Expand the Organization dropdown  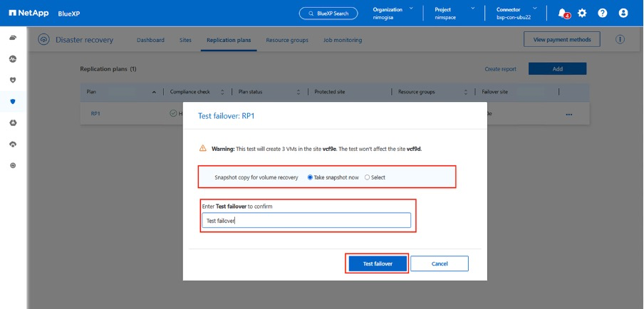point(411,9)
